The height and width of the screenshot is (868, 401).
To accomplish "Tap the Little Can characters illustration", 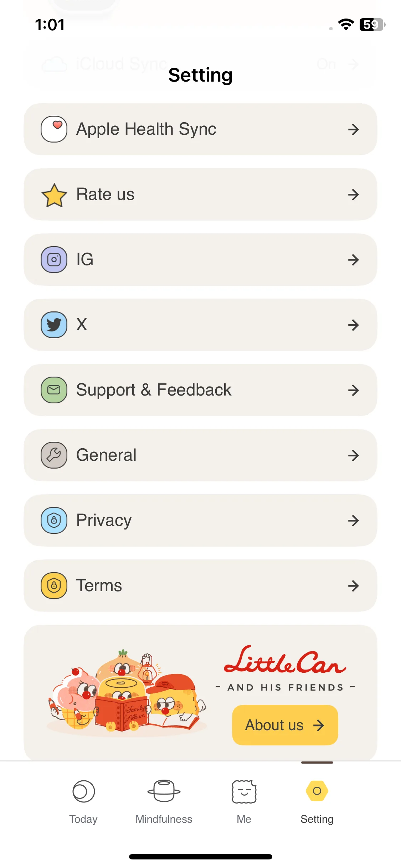I will point(127,691).
